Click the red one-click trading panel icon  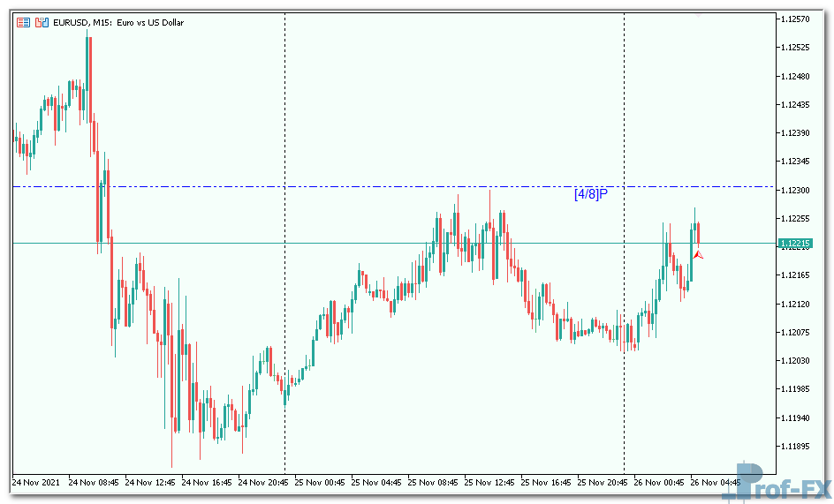24,22
